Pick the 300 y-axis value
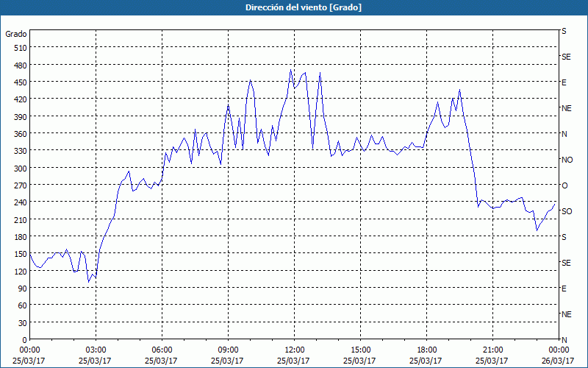 [21, 169]
